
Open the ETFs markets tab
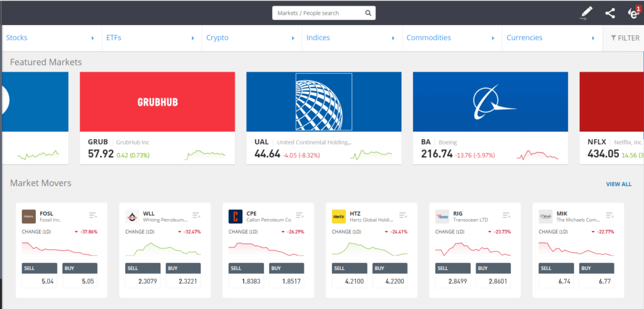pyautogui.click(x=114, y=38)
